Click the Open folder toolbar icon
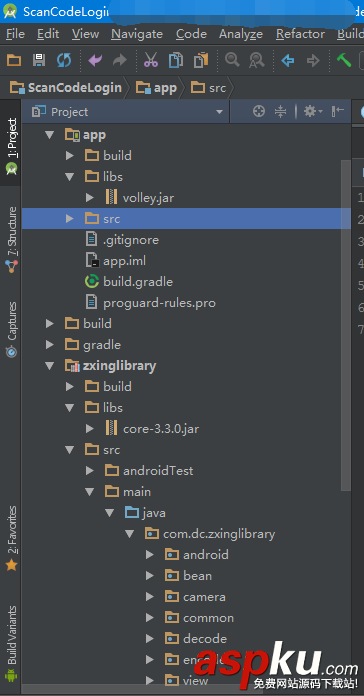 click(x=14, y=60)
